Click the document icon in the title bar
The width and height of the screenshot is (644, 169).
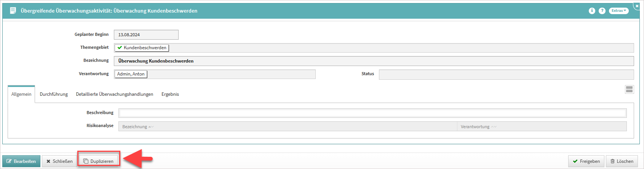click(x=13, y=11)
